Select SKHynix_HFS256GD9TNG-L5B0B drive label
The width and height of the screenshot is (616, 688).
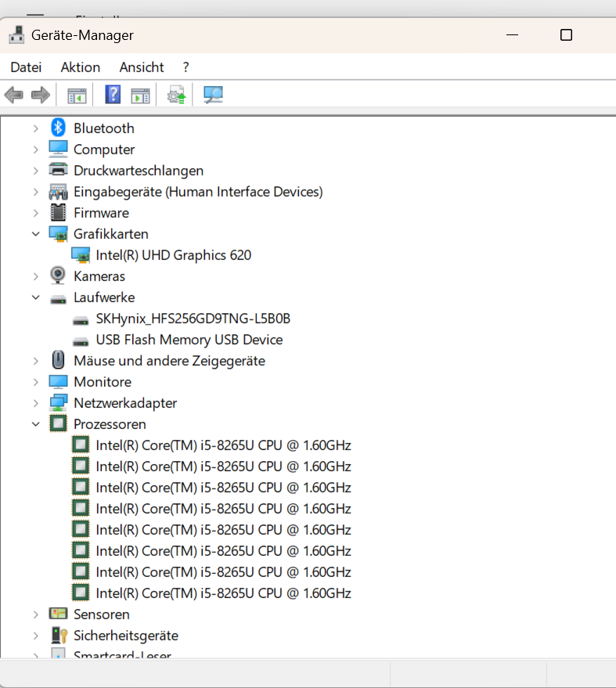click(x=193, y=319)
